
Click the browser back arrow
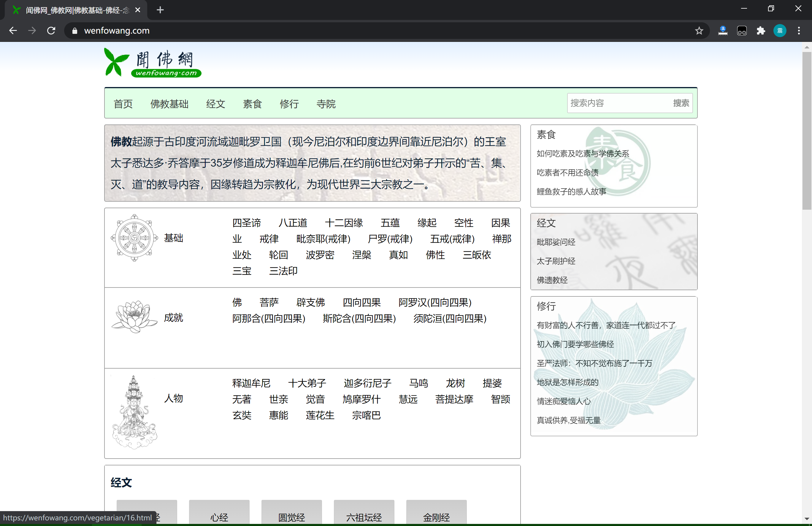13,31
